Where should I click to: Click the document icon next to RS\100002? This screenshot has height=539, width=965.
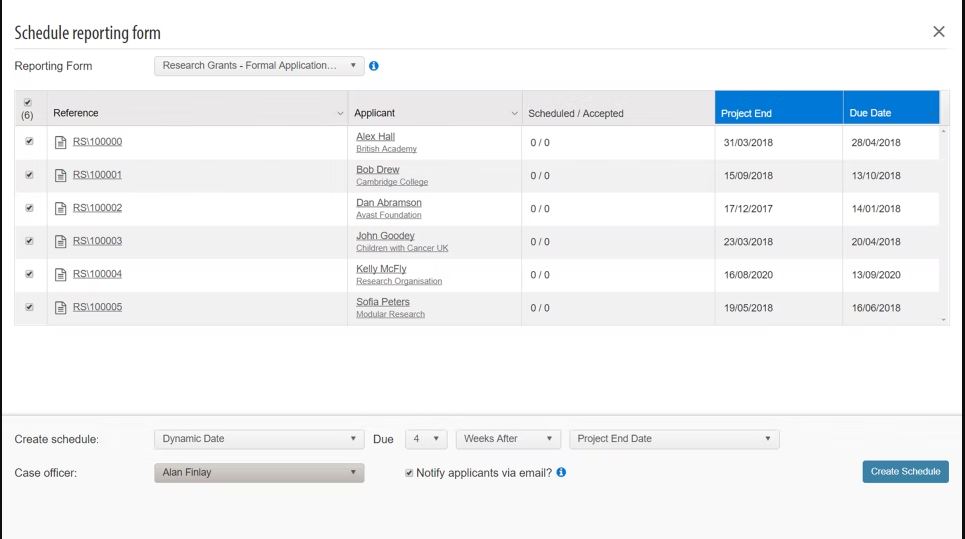click(60, 208)
